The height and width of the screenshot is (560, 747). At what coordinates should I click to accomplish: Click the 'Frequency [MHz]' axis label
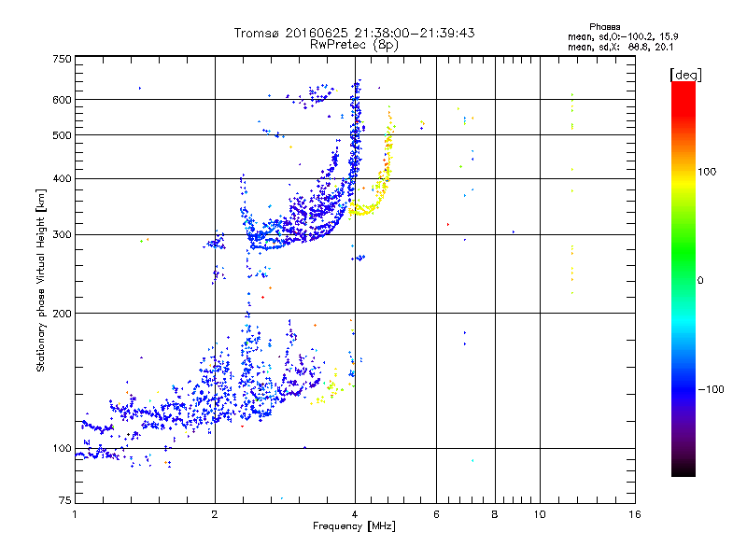coord(354,526)
